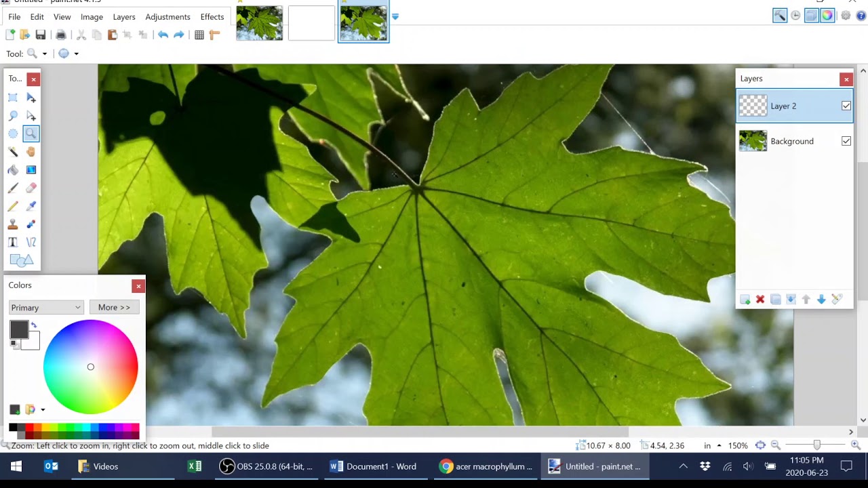Image resolution: width=868 pixels, height=488 pixels.
Task: Open the Primary color selector dropdown
Action: (x=46, y=308)
